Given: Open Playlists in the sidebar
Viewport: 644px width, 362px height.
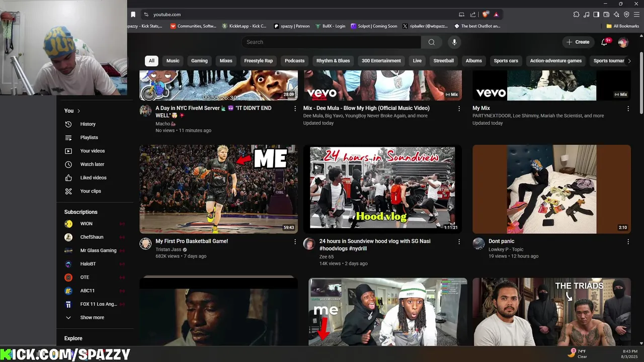Looking at the screenshot, I should [x=89, y=137].
